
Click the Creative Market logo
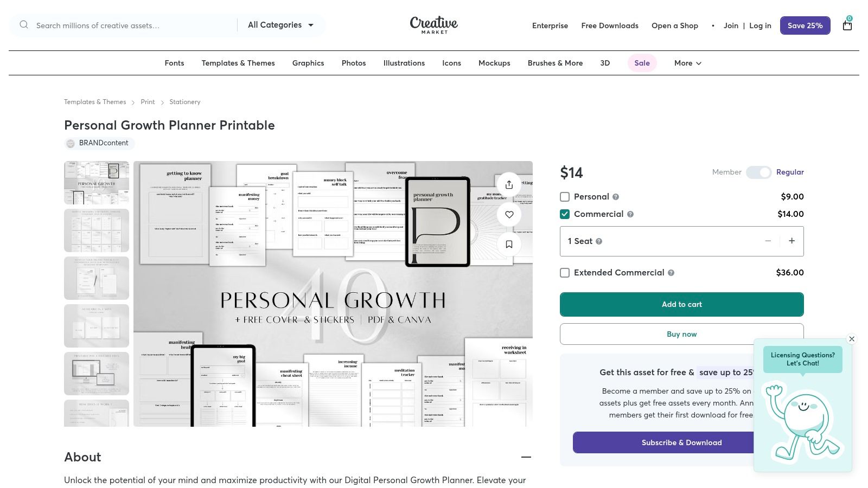coord(433,25)
